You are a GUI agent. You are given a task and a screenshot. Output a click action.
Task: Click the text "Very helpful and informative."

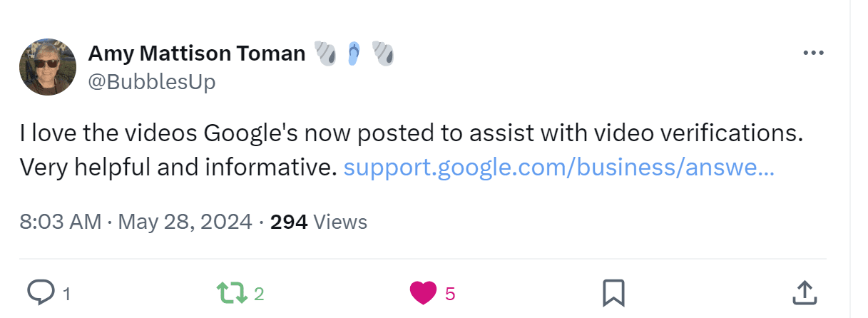(178, 168)
